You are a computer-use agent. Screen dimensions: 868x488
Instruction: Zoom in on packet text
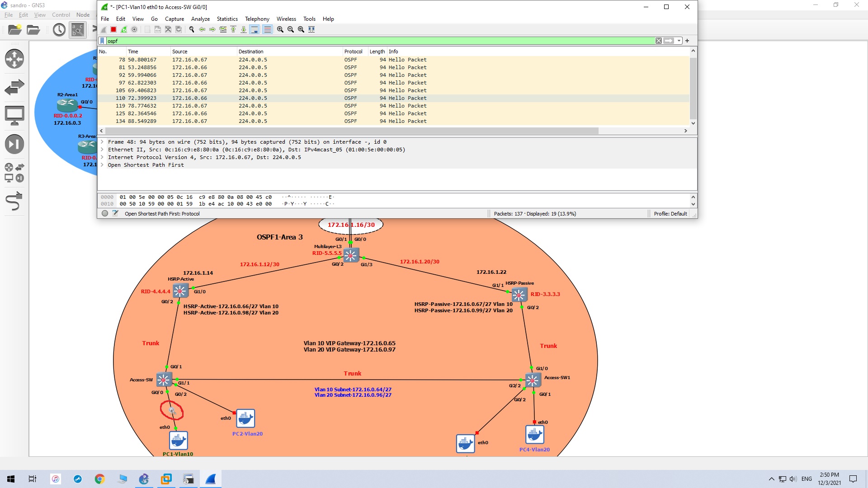[280, 29]
